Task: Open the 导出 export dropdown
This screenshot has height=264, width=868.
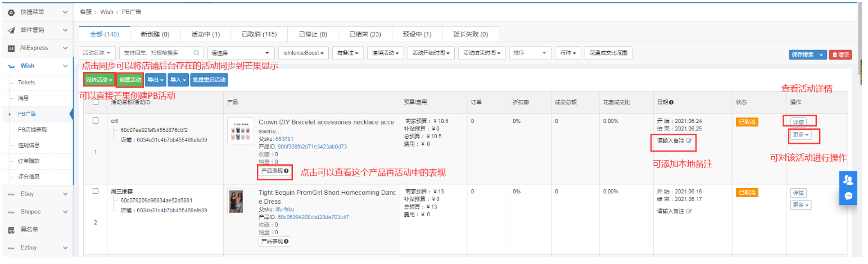Action: click(x=155, y=80)
